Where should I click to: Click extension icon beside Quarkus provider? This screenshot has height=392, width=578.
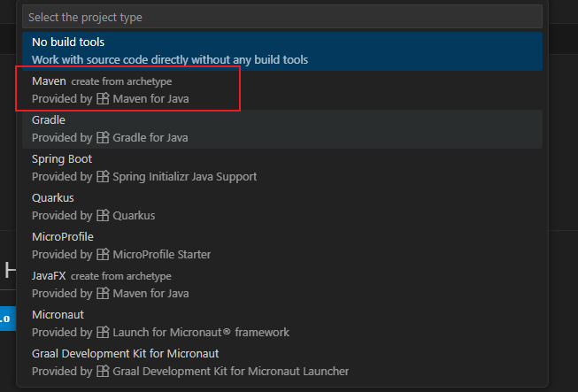[103, 215]
